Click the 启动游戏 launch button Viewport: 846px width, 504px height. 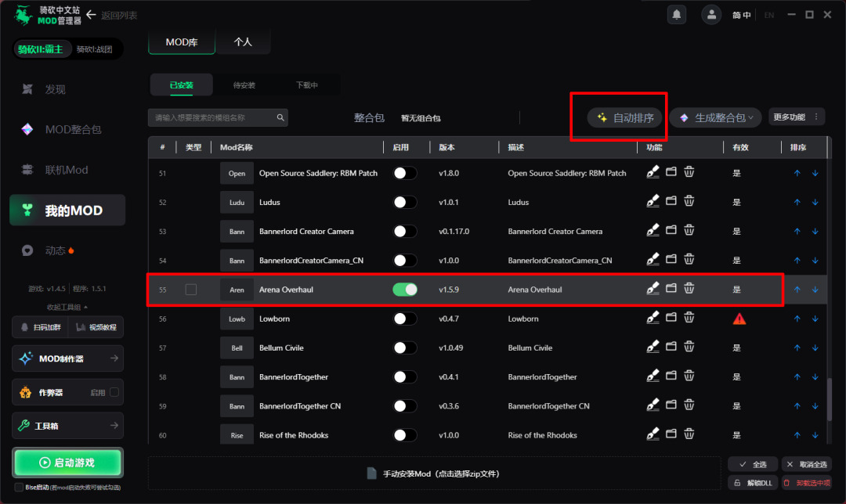[68, 463]
